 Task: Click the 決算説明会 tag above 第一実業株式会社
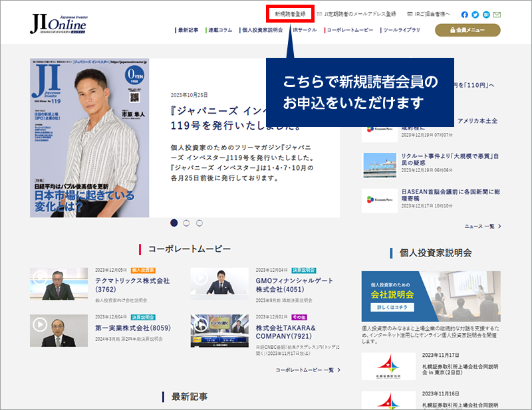coord(143,318)
